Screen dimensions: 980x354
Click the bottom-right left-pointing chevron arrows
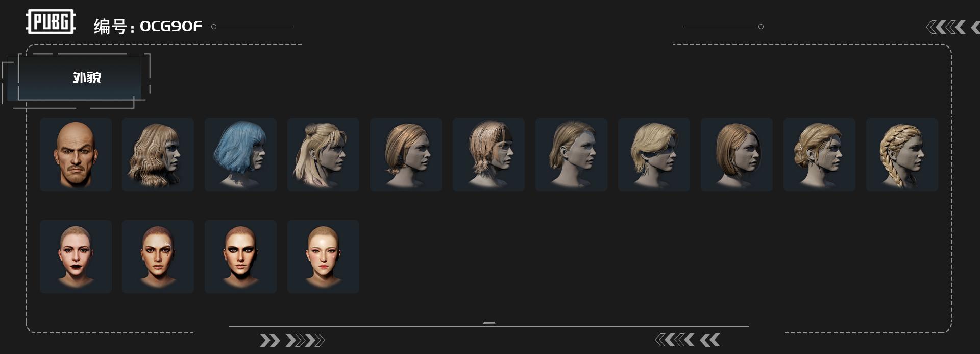(x=688, y=340)
